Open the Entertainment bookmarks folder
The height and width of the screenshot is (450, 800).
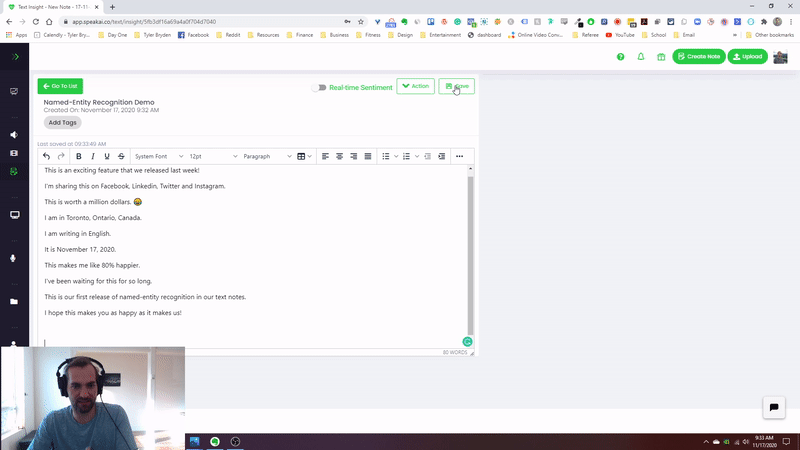point(440,35)
